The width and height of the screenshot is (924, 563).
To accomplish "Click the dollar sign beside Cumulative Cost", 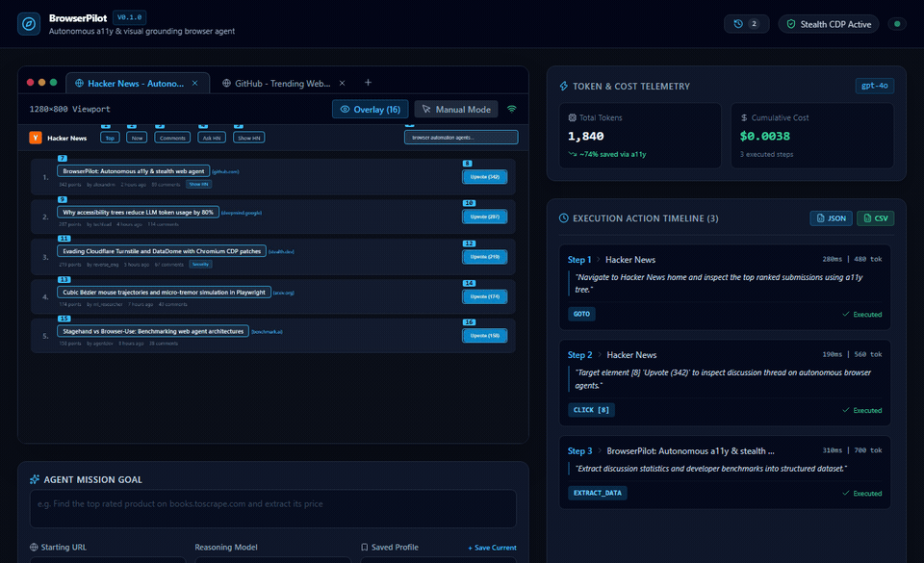I will (x=744, y=117).
